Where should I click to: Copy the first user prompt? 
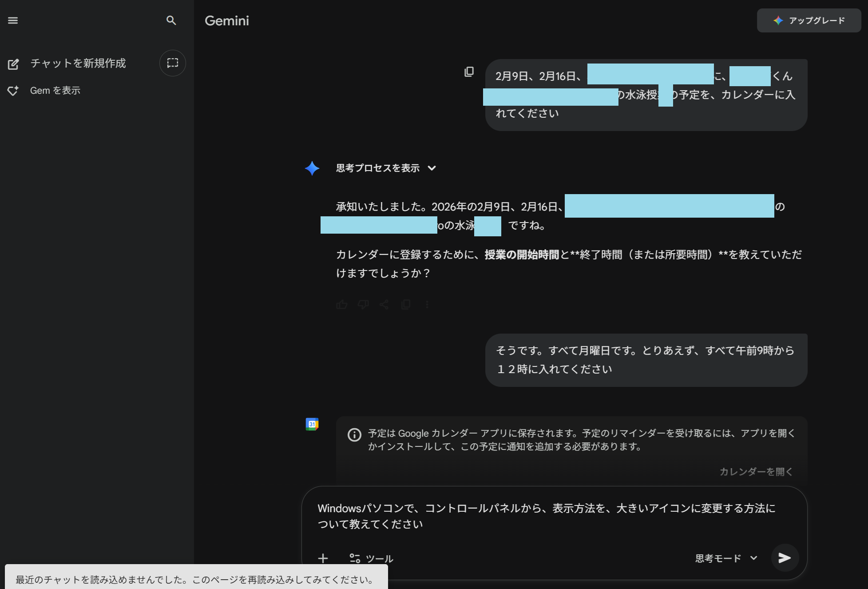[x=469, y=72]
